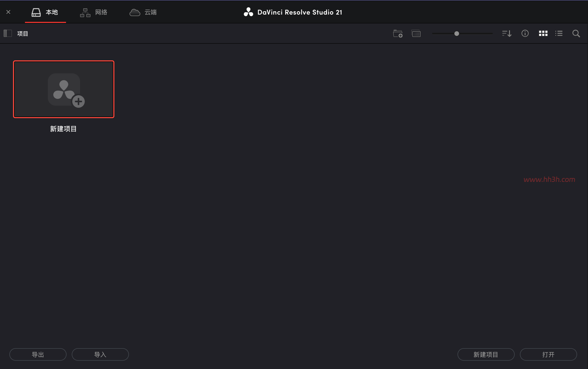Select the 云端 (Cloud) tab

[143, 12]
